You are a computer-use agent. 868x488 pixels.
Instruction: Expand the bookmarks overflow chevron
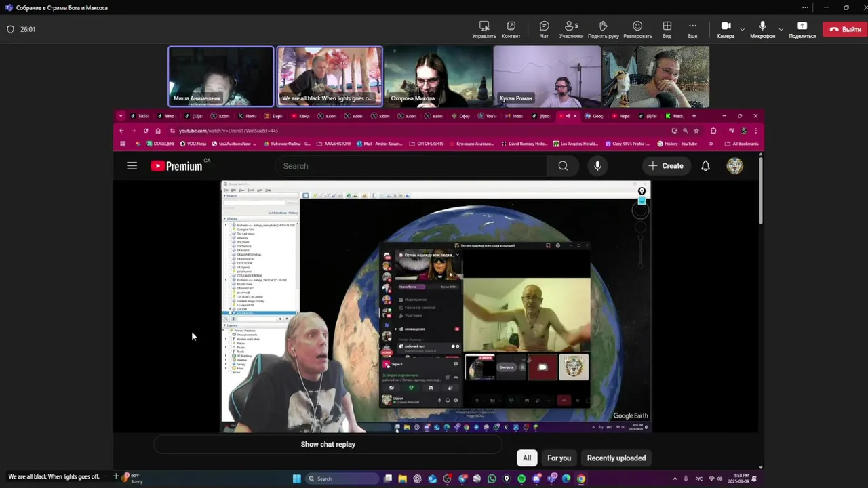(711, 144)
